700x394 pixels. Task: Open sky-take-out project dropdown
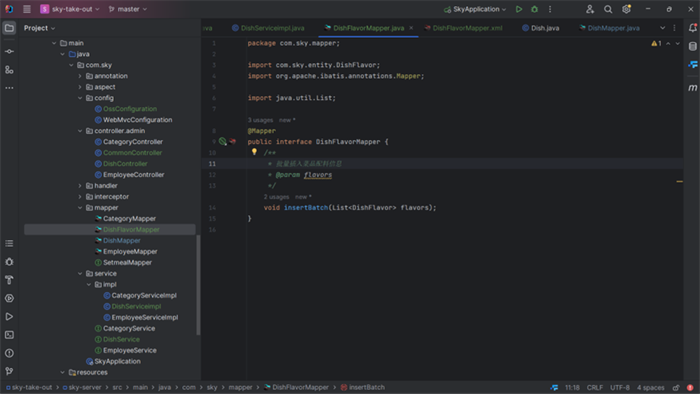point(70,9)
